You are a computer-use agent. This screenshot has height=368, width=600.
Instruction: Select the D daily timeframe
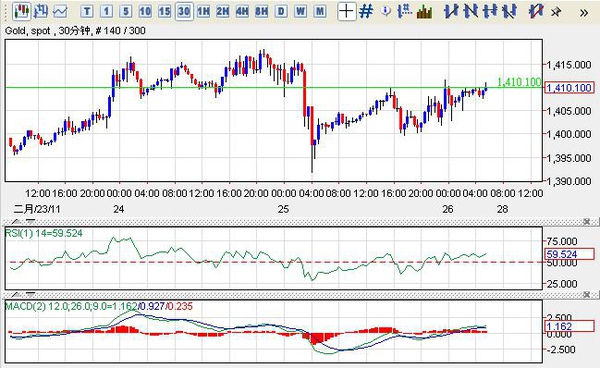[281, 11]
